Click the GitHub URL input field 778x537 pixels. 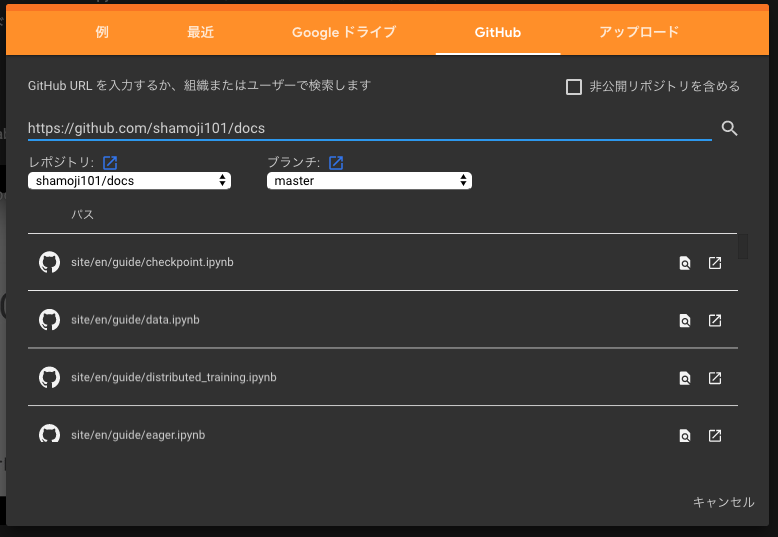coord(370,129)
